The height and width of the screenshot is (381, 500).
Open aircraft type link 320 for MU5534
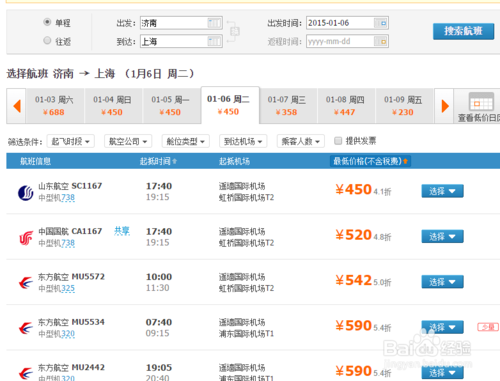(68, 334)
